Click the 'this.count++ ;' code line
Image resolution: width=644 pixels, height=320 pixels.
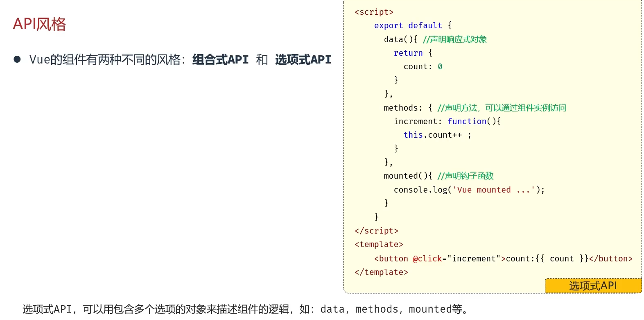437,135
